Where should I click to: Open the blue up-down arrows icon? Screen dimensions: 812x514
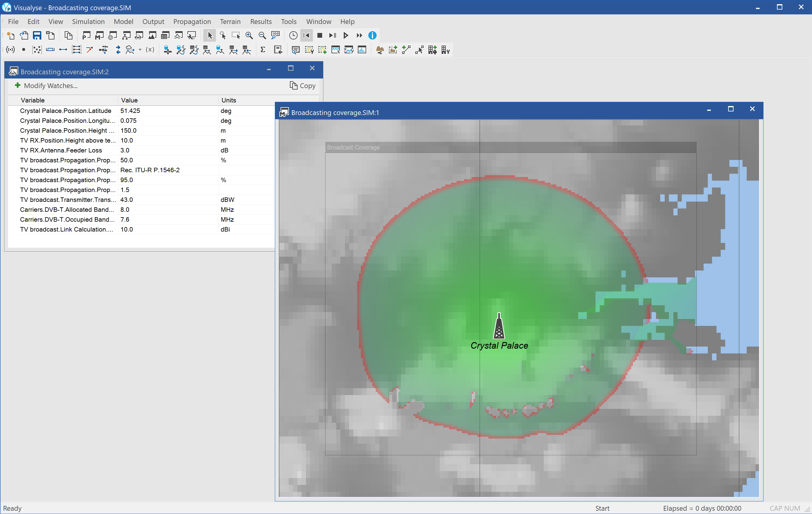pyautogui.click(x=118, y=50)
